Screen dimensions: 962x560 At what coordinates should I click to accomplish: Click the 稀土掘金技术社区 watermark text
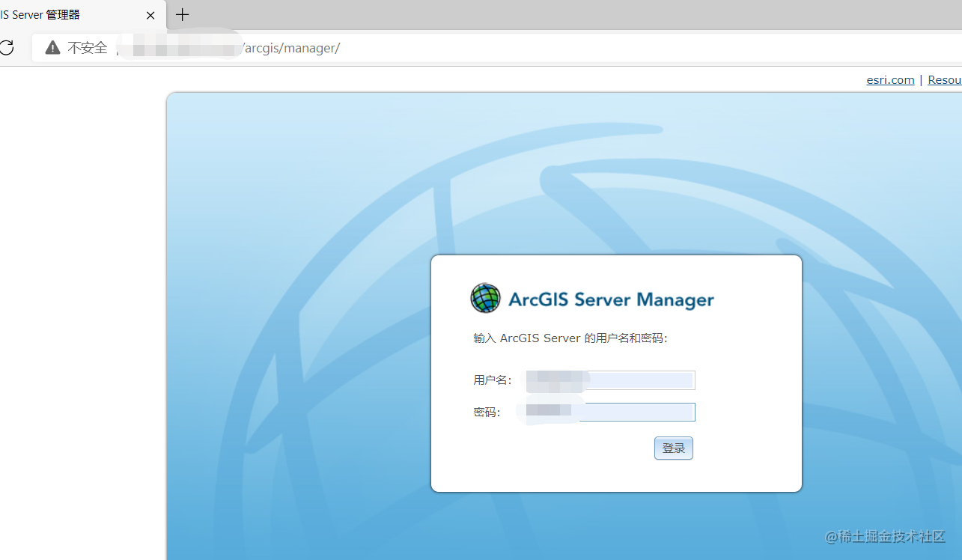[886, 538]
